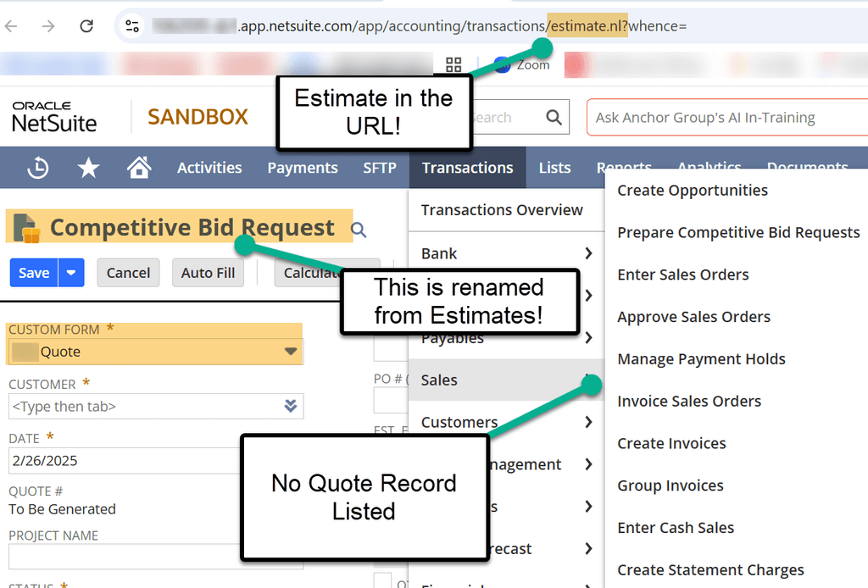Open the Save button dropdown arrow
This screenshot has width=868, height=588.
coord(71,273)
